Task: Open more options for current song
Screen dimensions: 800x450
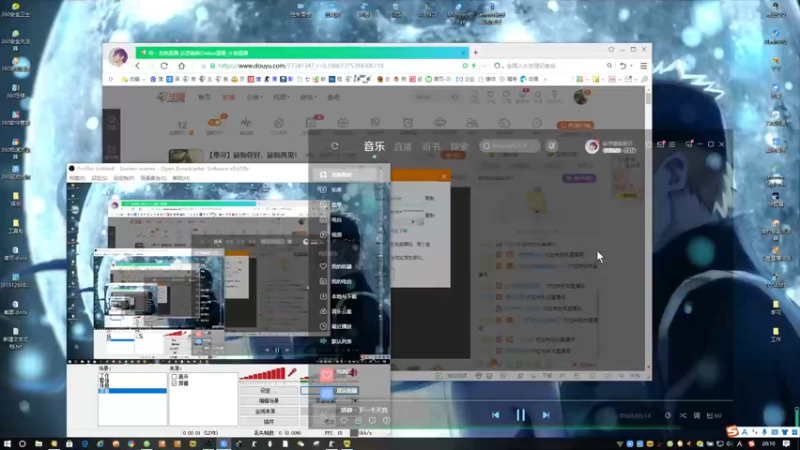Action: (x=386, y=421)
